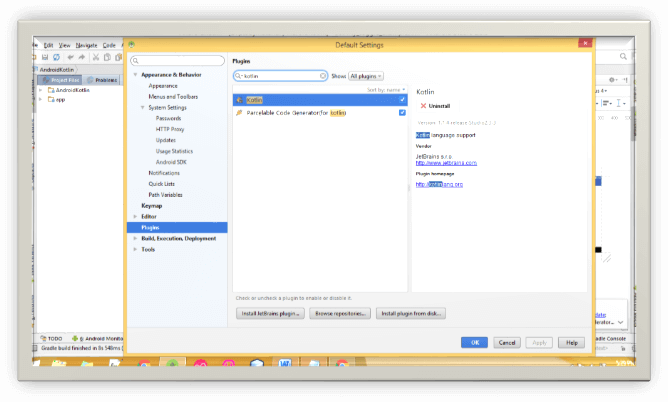Click Install plugin from disk button
This screenshot has width=668, height=402.
pos(411,314)
